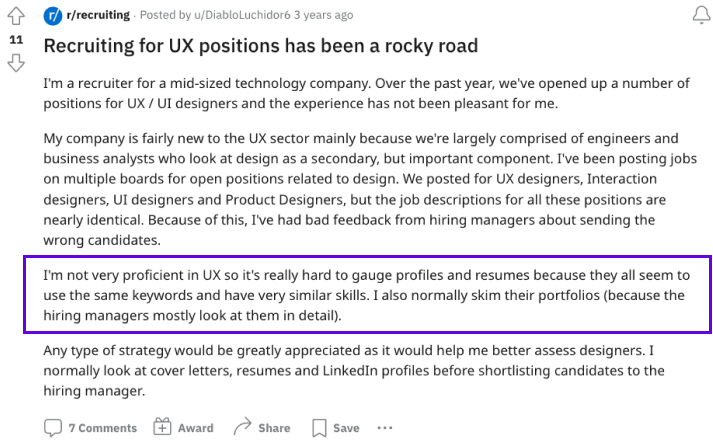Open the three-dot more options menu
This screenshot has width=713, height=441.
coord(385,428)
